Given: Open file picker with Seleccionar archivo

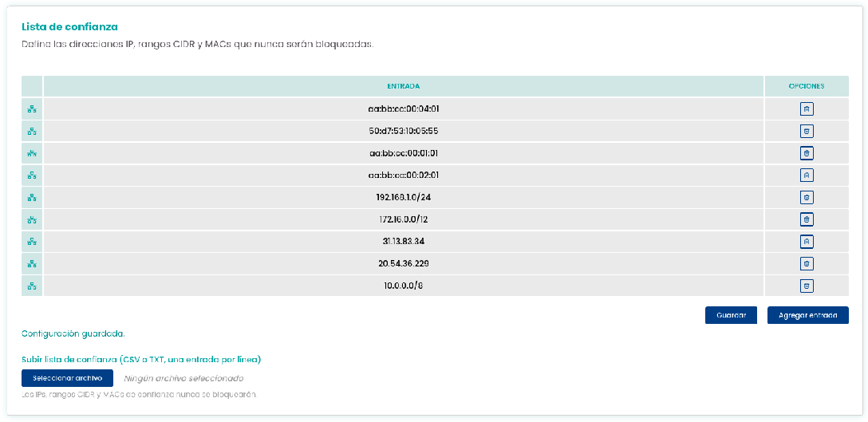Looking at the screenshot, I should 67,378.
